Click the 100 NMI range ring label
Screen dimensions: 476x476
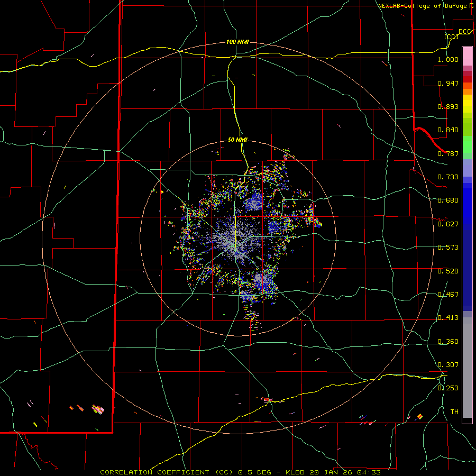coord(237,42)
